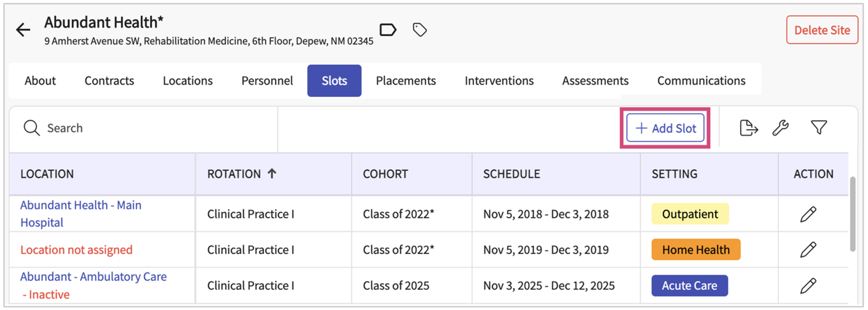Open the Abundant - Ambulatory Care link
This screenshot has width=868, height=310.
(93, 277)
